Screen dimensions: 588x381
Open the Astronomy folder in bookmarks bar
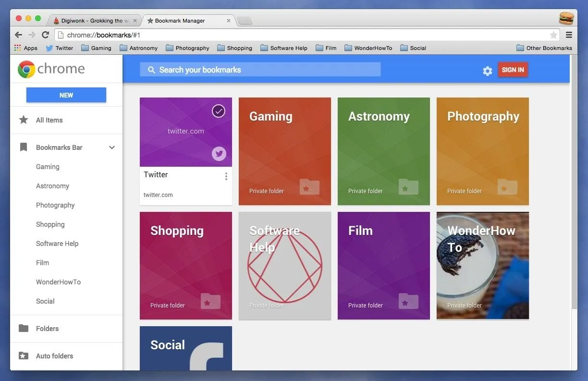point(138,48)
